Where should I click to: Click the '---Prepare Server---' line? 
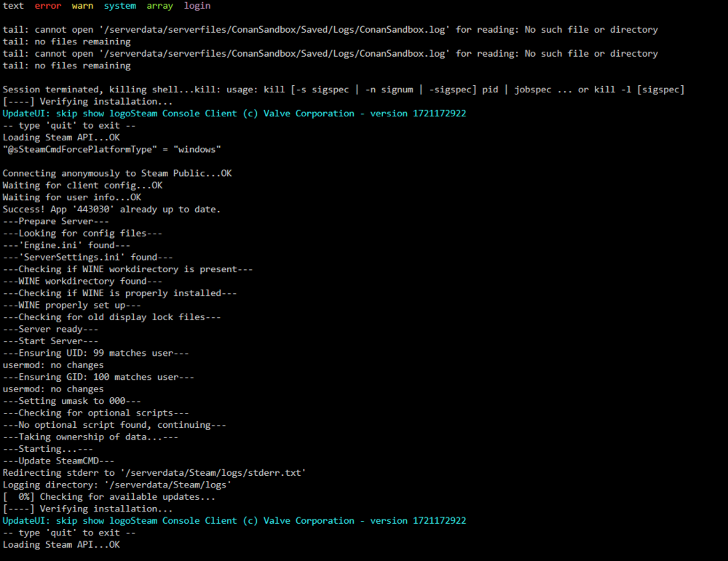pyautogui.click(x=56, y=221)
